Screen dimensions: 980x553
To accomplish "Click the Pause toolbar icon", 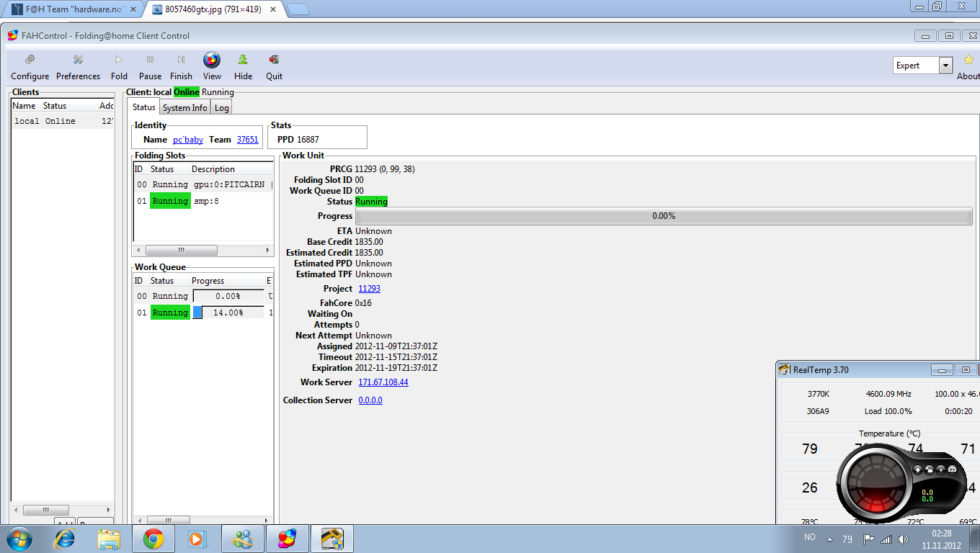I will point(150,60).
